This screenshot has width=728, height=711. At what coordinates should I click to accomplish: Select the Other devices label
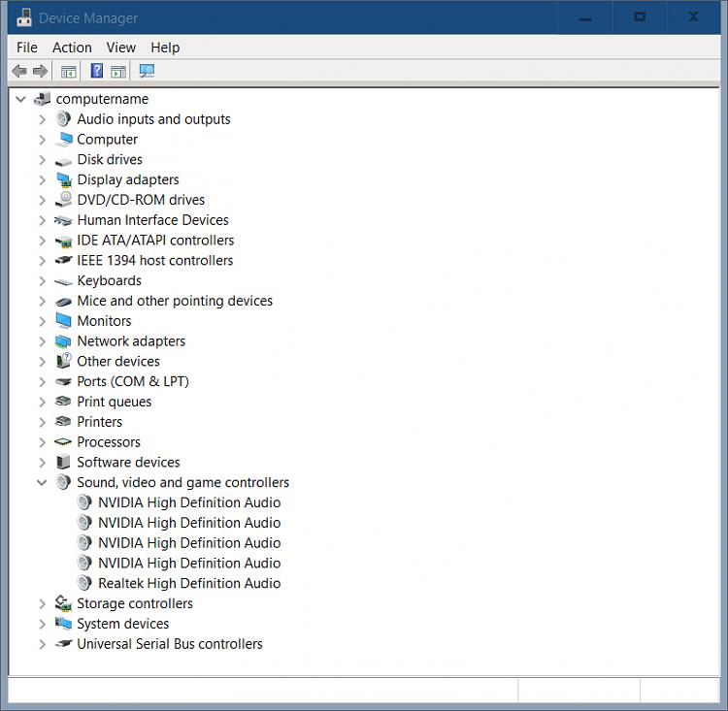click(x=118, y=361)
